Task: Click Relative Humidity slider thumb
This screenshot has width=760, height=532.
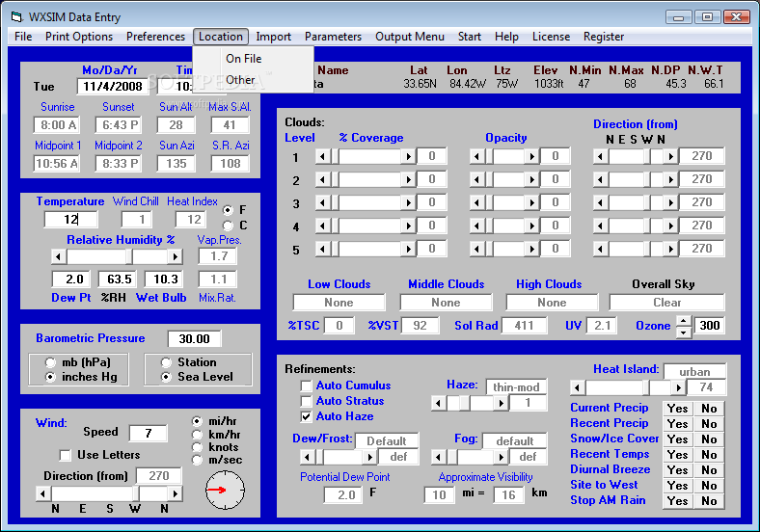Action: 129,256
